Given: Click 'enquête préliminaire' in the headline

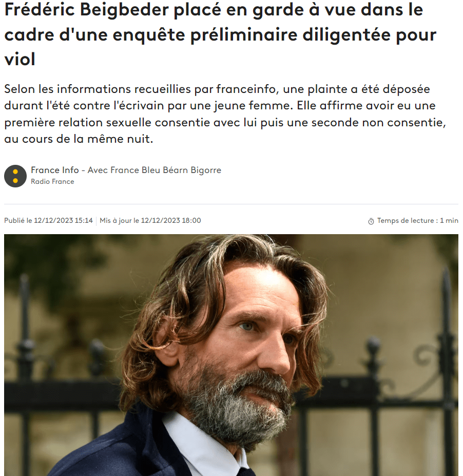Looking at the screenshot, I should 205,34.
